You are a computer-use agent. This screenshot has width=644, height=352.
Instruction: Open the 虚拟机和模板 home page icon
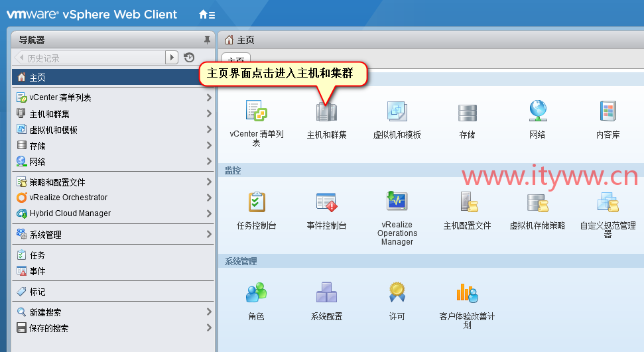397,111
